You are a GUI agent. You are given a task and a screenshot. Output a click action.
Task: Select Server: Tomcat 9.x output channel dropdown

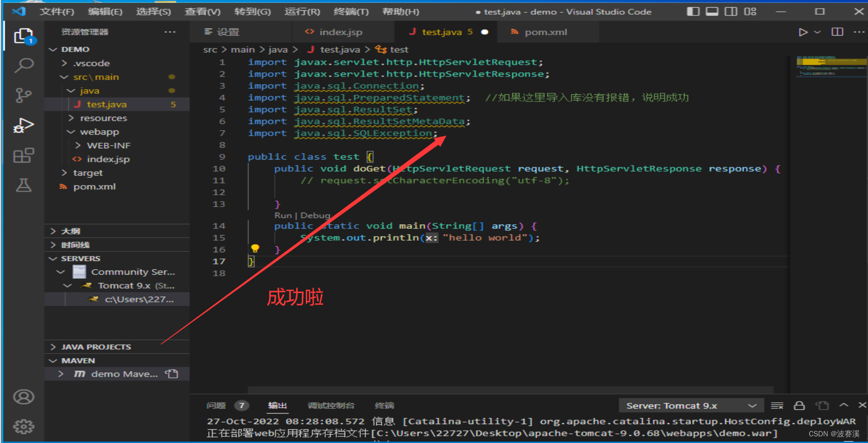[691, 406]
